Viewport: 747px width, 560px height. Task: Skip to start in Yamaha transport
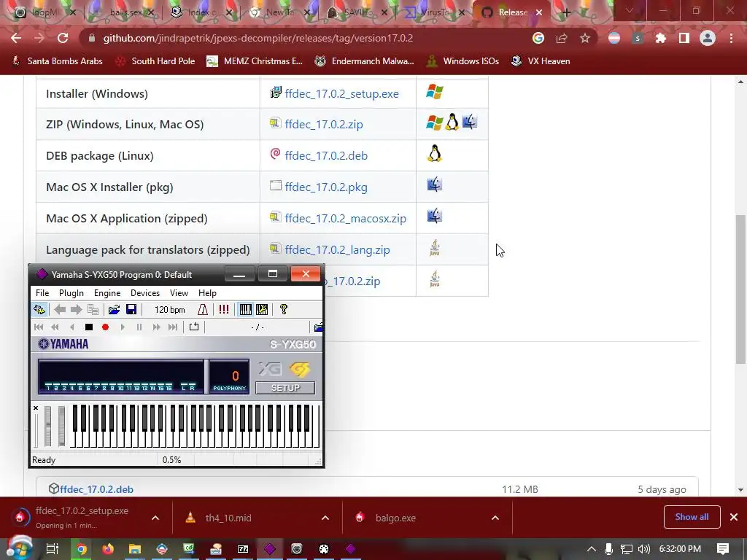[39, 327]
